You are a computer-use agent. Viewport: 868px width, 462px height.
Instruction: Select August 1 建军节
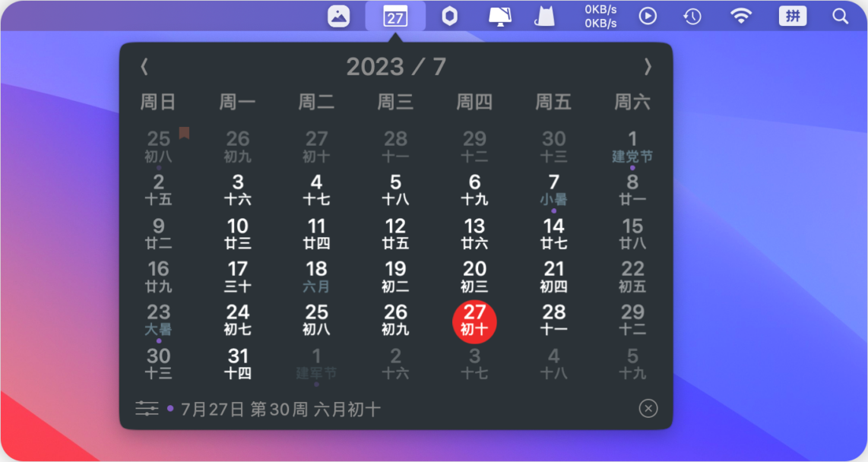[x=317, y=364]
